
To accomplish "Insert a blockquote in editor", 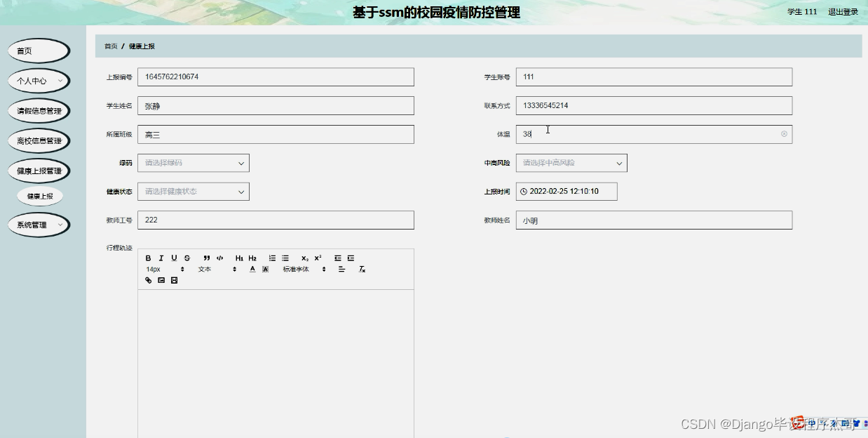I will (207, 258).
